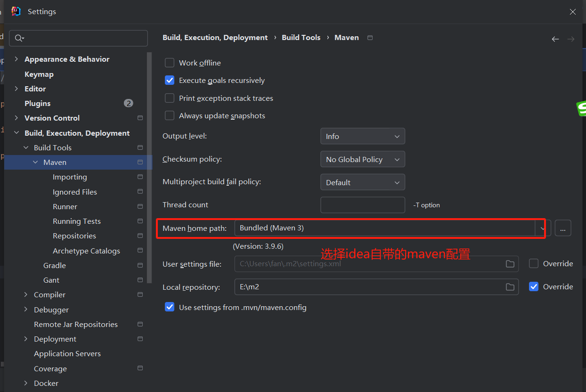586x392 pixels.
Task: Open the Gant settings page
Action: [51, 280]
